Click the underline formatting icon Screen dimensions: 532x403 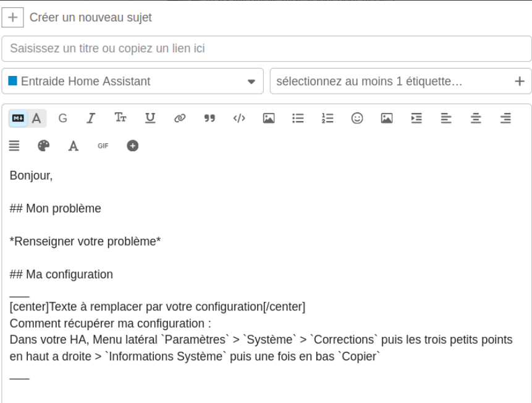tap(150, 118)
